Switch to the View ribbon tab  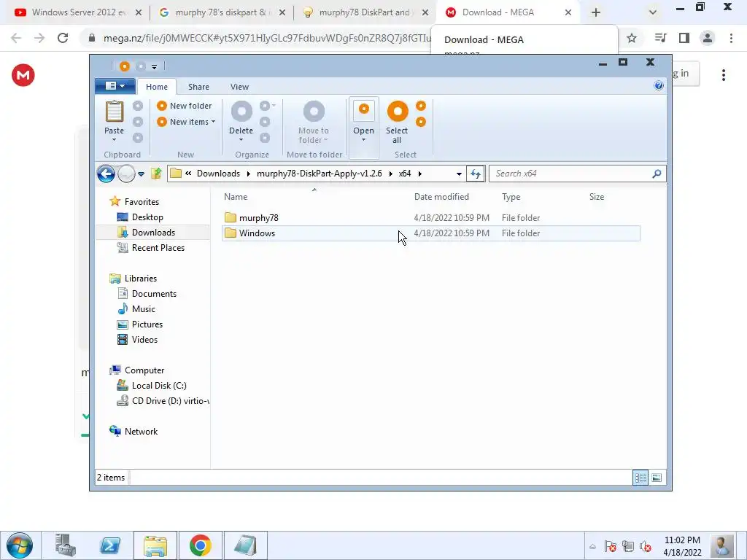click(239, 87)
